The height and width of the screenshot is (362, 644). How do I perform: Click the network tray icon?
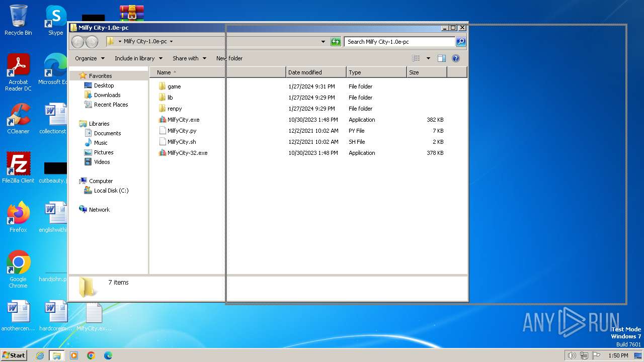(584, 355)
